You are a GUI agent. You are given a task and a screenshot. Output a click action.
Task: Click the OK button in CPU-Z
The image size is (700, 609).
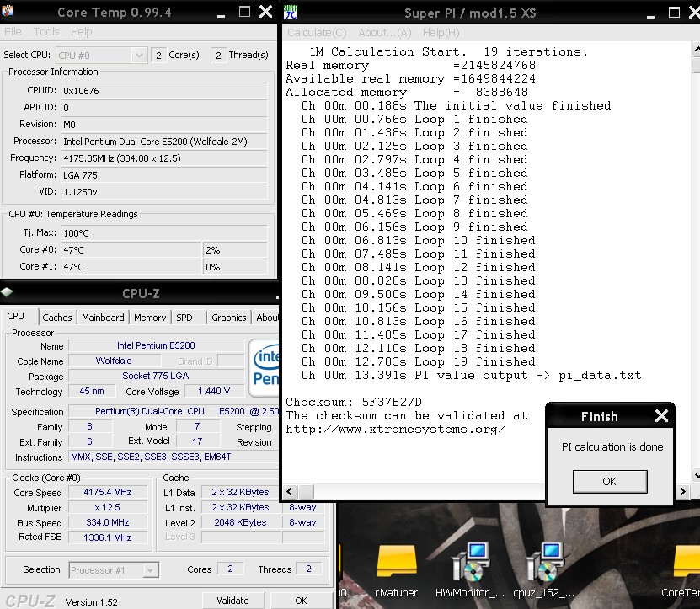(x=301, y=601)
